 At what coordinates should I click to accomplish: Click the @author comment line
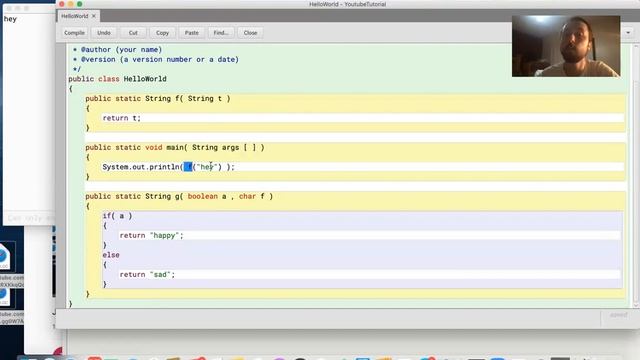(x=118, y=49)
